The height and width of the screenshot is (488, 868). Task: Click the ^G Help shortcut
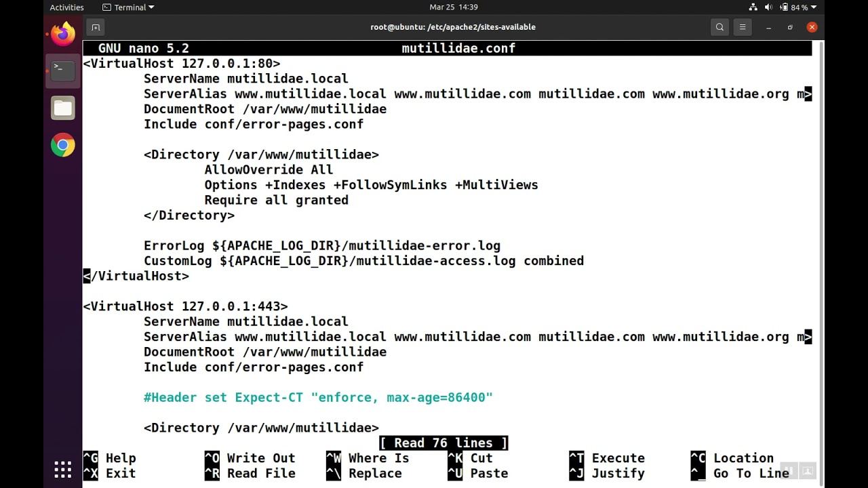(109, 458)
